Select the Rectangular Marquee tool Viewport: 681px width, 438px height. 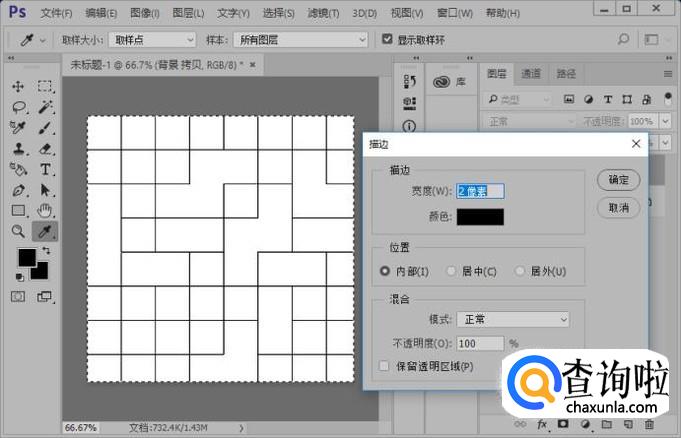click(45, 87)
